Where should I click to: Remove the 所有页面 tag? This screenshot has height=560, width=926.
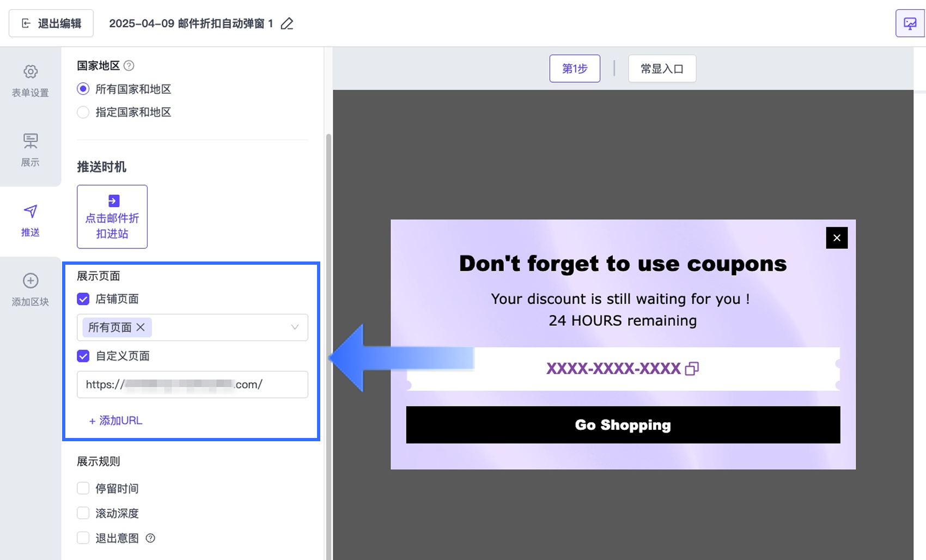(x=141, y=327)
